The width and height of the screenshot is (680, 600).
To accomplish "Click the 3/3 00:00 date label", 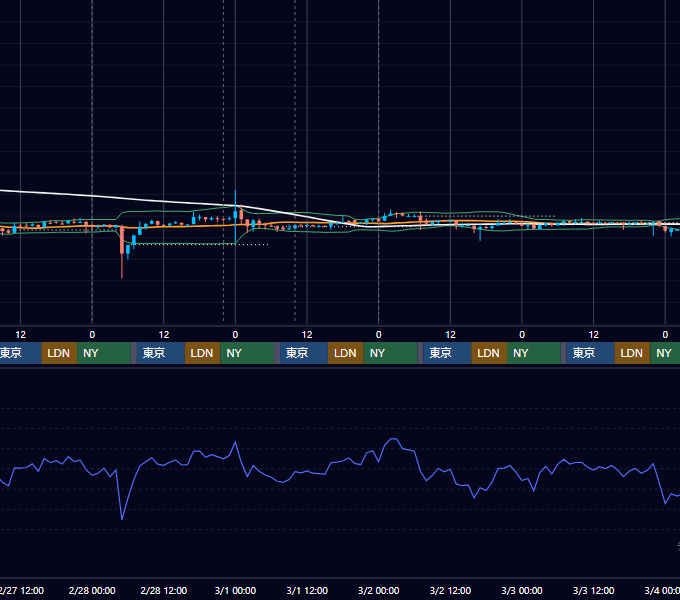I will pos(522,590).
